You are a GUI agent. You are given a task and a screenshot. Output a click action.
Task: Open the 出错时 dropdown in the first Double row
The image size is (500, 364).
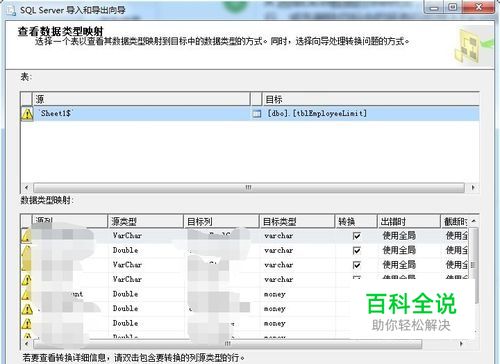[x=409, y=250]
